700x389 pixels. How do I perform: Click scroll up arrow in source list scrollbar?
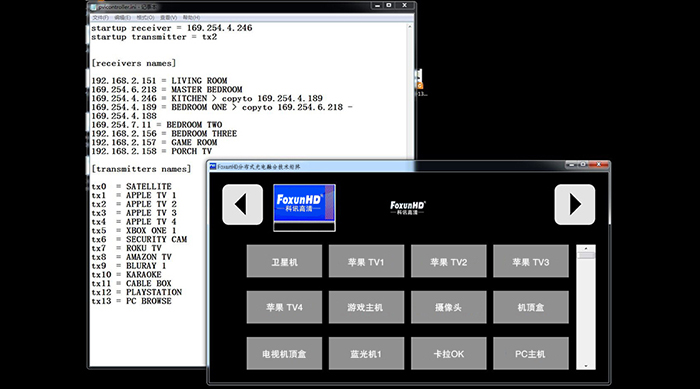coord(586,248)
